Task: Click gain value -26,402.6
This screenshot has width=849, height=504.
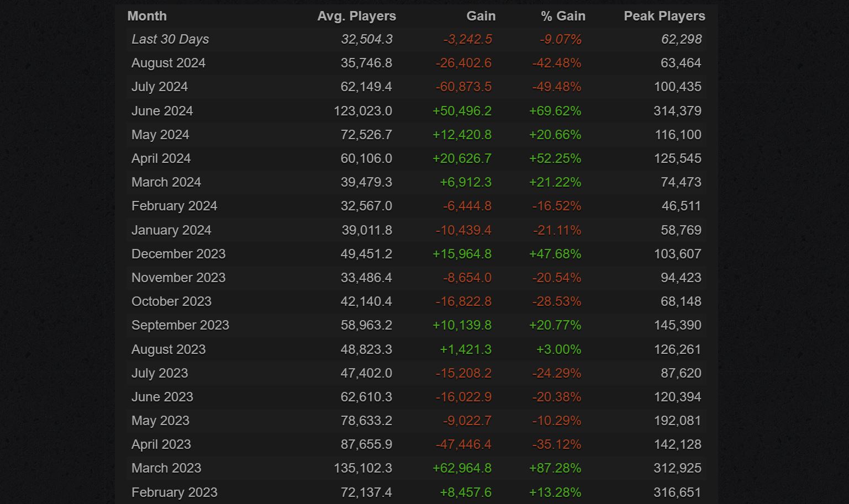Action: pyautogui.click(x=463, y=63)
